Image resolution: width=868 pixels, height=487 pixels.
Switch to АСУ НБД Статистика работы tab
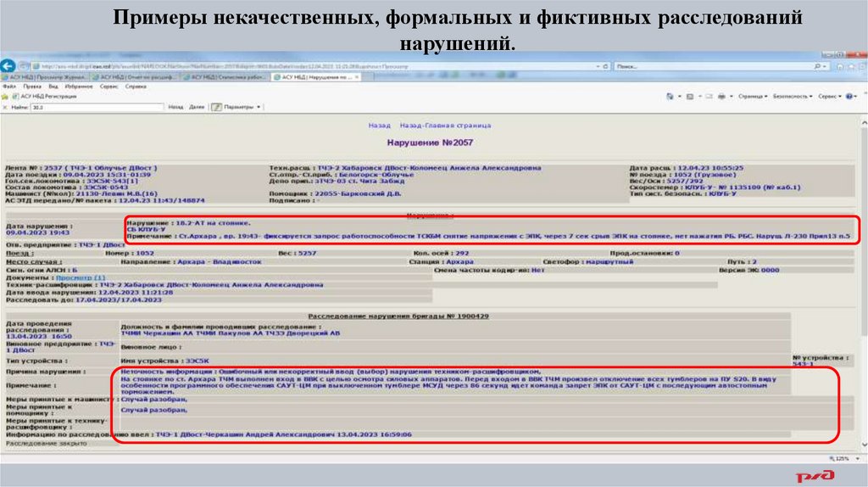coord(225,77)
